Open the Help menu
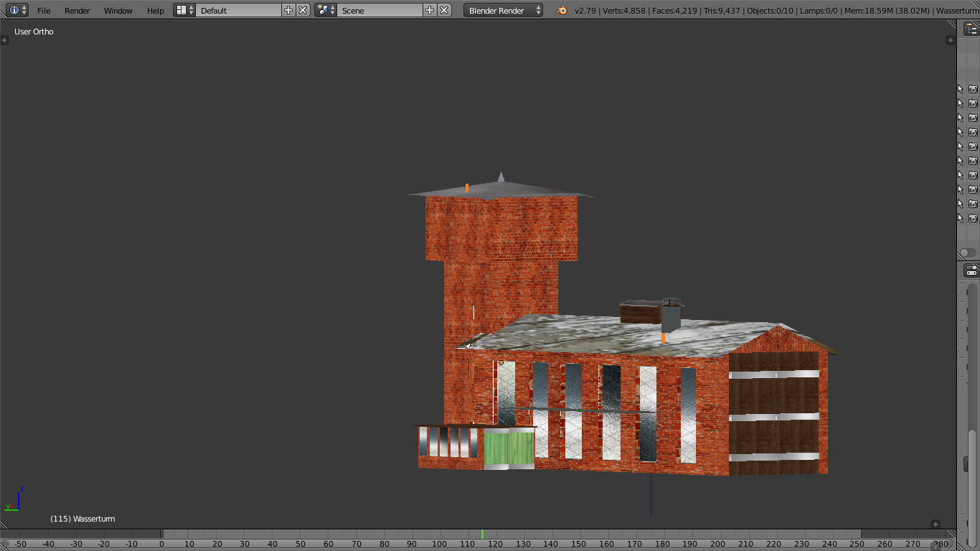Screen dimensions: 980x551 pyautogui.click(x=156, y=11)
